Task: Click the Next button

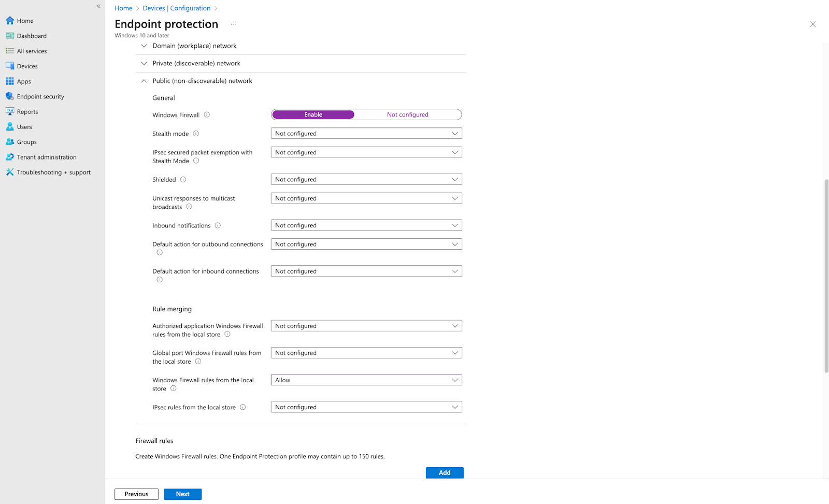Action: tap(183, 494)
